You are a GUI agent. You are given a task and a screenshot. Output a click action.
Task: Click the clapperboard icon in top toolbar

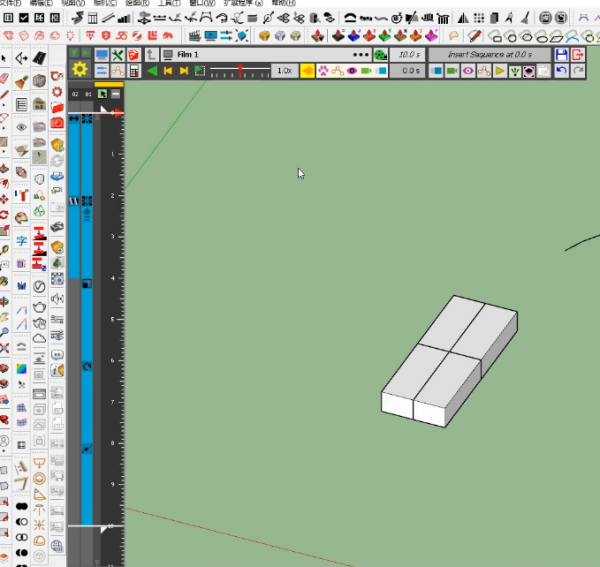195,36
